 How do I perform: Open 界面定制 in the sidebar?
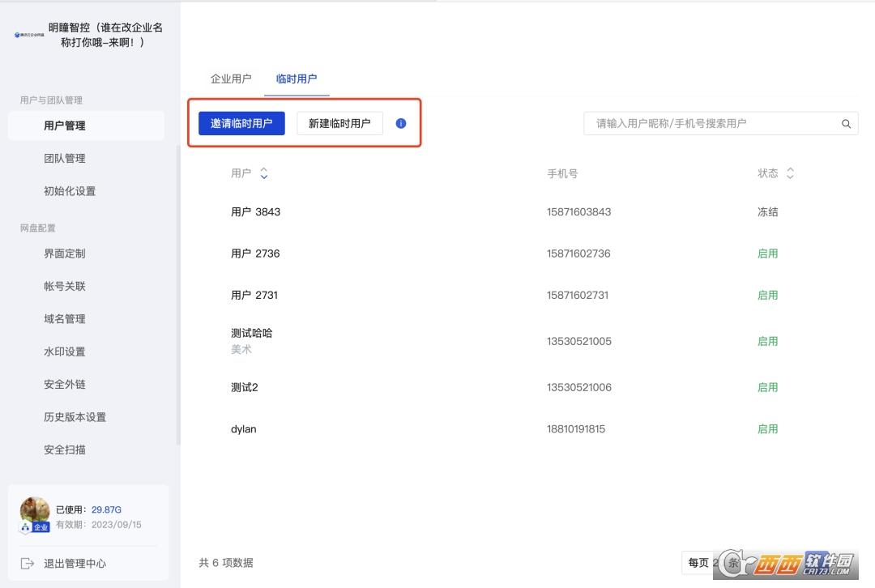65,254
